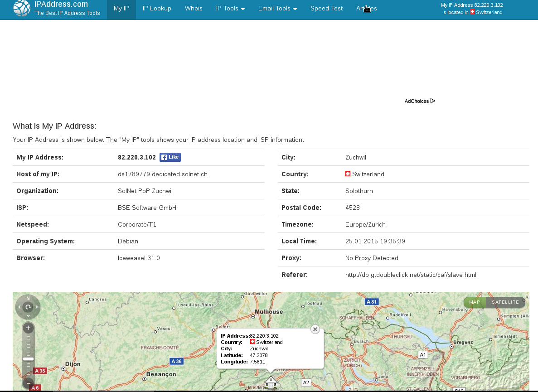Viewport: 538px width, 392px height.
Task: Click browser value Iceweasel 31.0
Action: (139, 258)
